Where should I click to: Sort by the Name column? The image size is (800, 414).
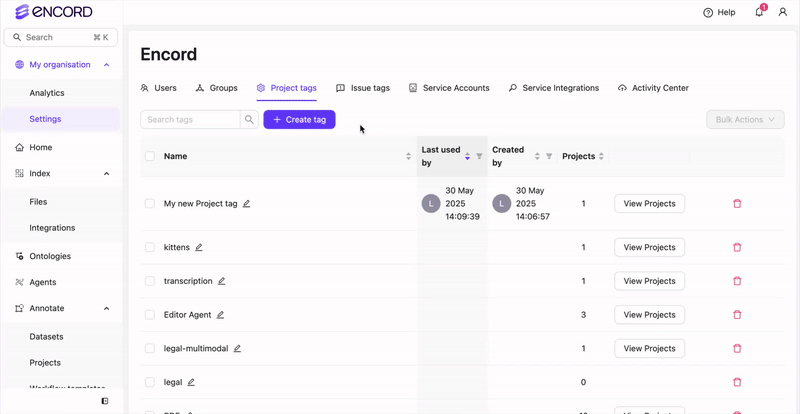click(408, 156)
